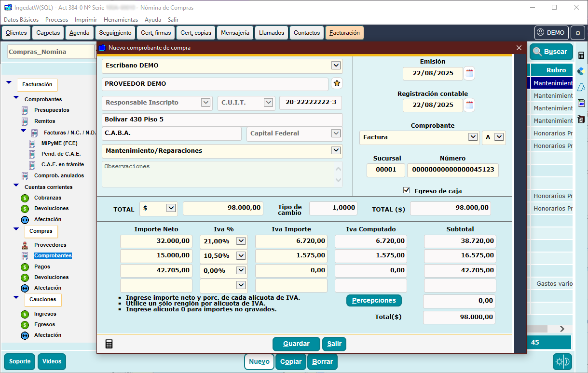The image size is (588, 373).
Task: Click the Buscar button
Action: click(551, 52)
